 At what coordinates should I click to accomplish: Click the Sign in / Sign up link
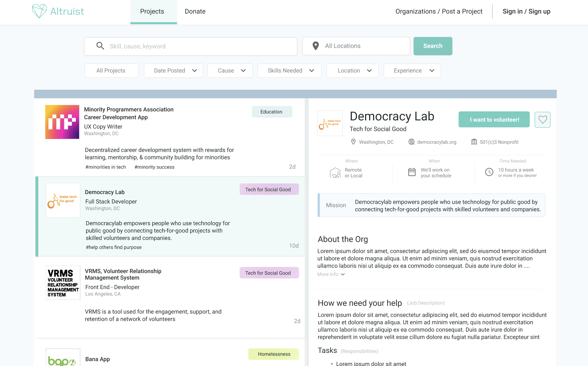[526, 11]
